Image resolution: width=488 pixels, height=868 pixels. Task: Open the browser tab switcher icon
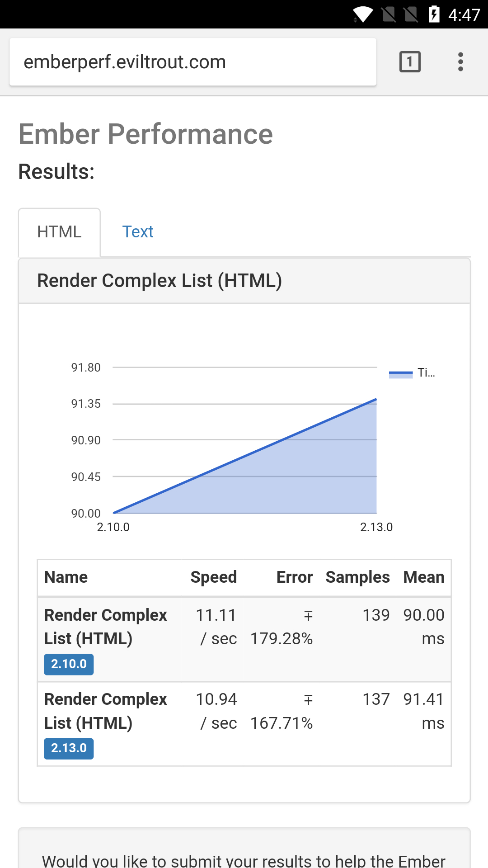coord(410,62)
